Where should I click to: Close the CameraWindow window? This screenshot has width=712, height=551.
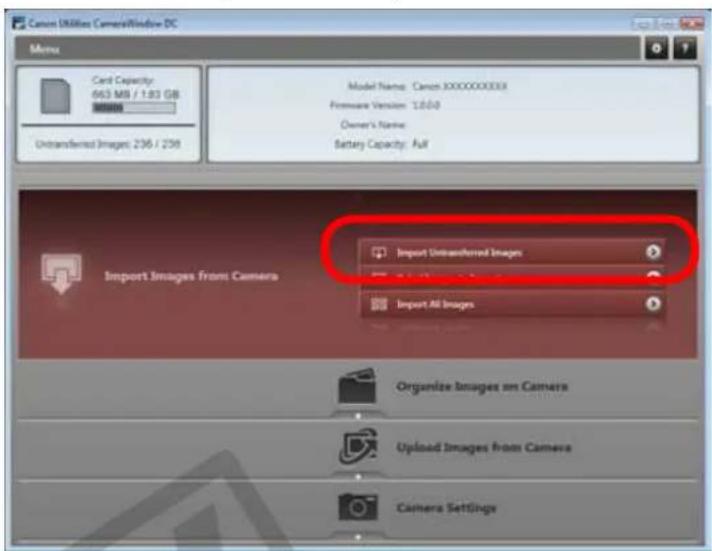pos(691,23)
